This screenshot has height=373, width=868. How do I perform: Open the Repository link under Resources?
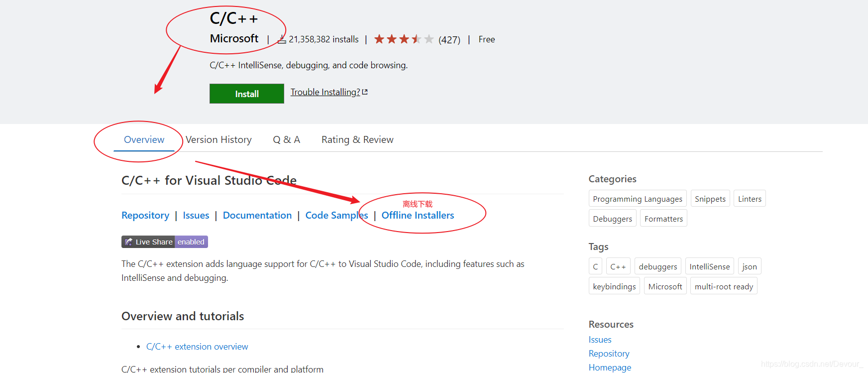click(x=609, y=354)
